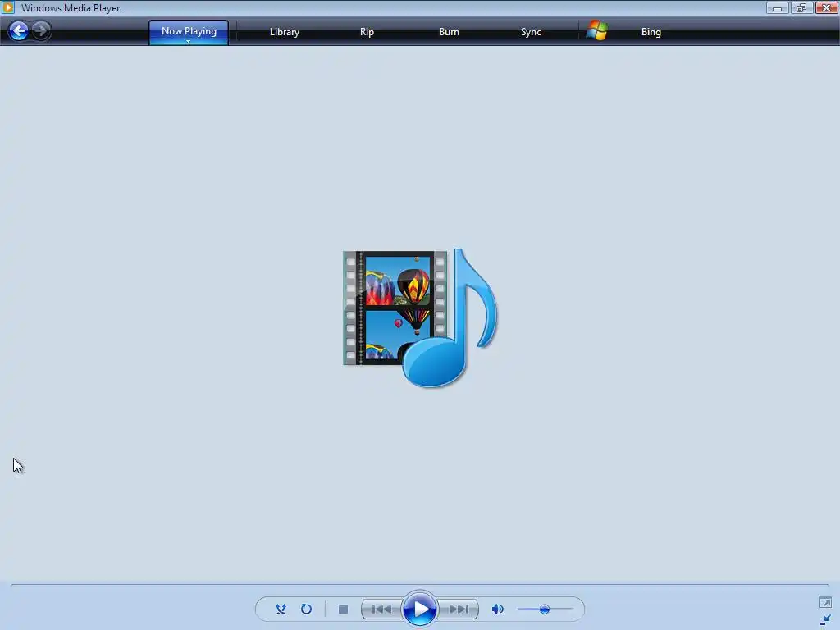Click the seek bar above playback controls

click(419, 585)
